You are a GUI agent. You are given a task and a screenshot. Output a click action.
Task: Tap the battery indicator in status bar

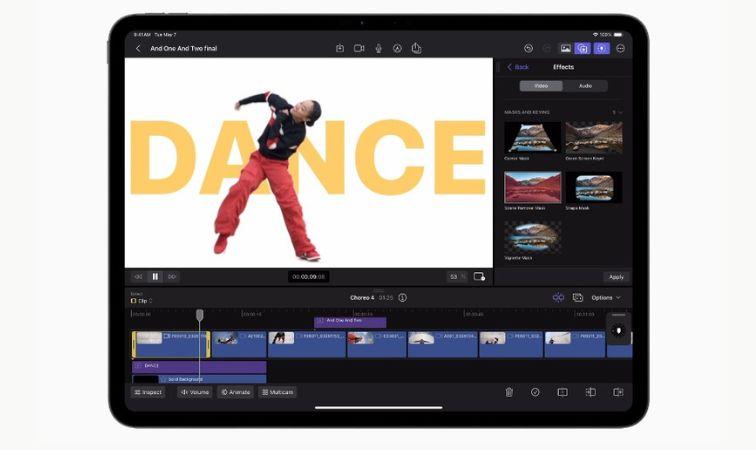coord(618,35)
